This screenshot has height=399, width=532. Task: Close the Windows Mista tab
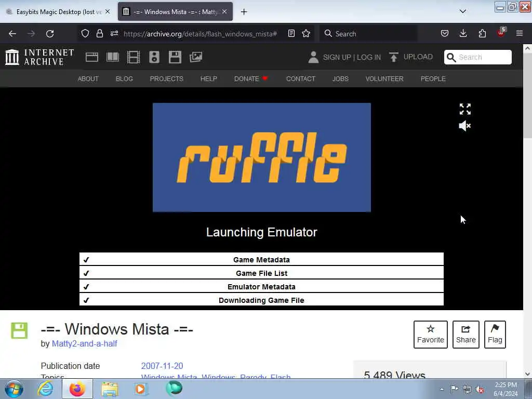pyautogui.click(x=224, y=11)
